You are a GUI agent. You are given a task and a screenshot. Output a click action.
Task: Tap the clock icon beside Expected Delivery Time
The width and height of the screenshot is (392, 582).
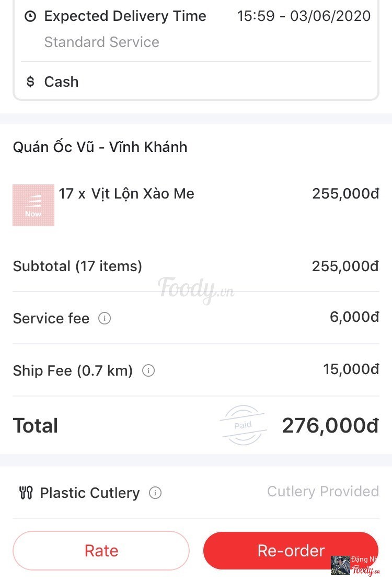pyautogui.click(x=30, y=16)
